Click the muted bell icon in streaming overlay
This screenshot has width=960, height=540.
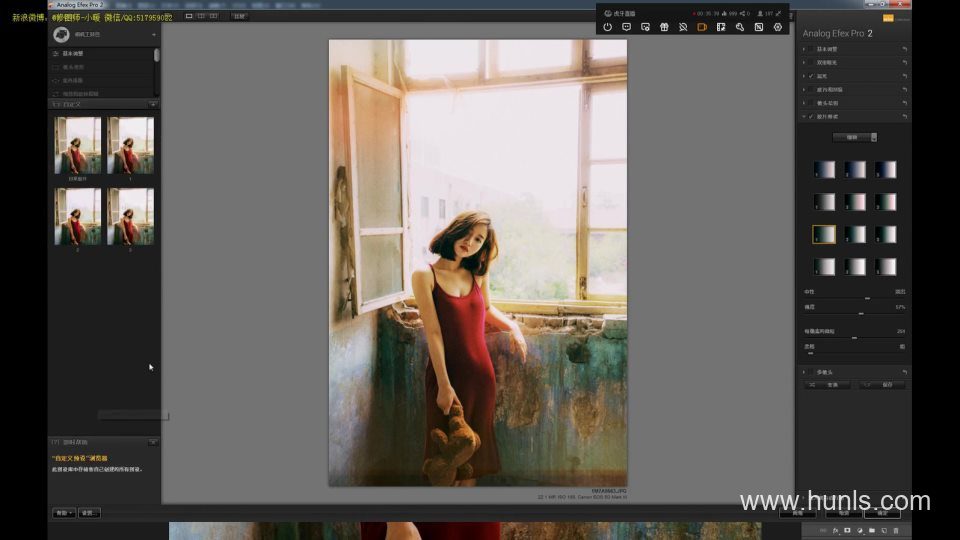(x=683, y=27)
